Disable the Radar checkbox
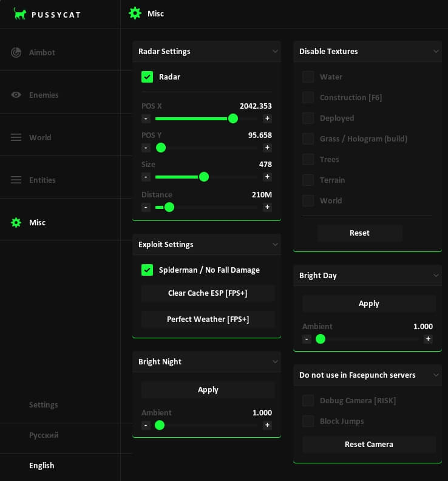 point(147,77)
